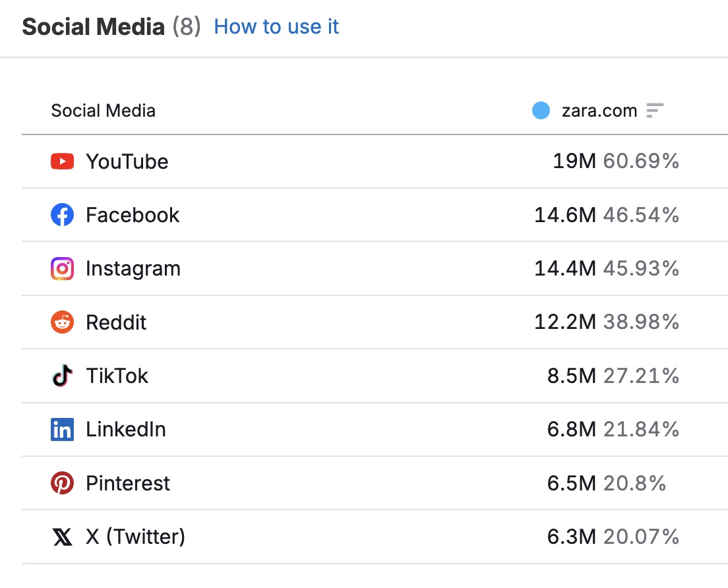This screenshot has width=728, height=588.
Task: Click the TikTok icon
Action: tap(62, 376)
